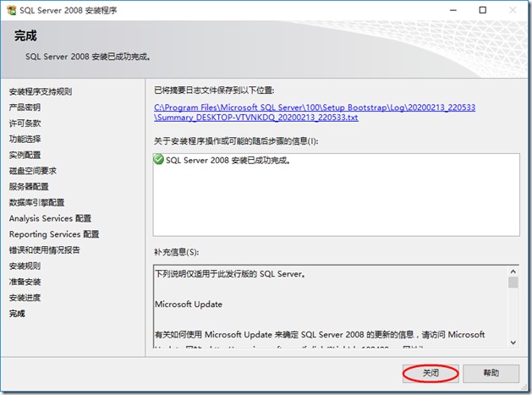Select the 磁盘空间要求 step

coord(33,171)
